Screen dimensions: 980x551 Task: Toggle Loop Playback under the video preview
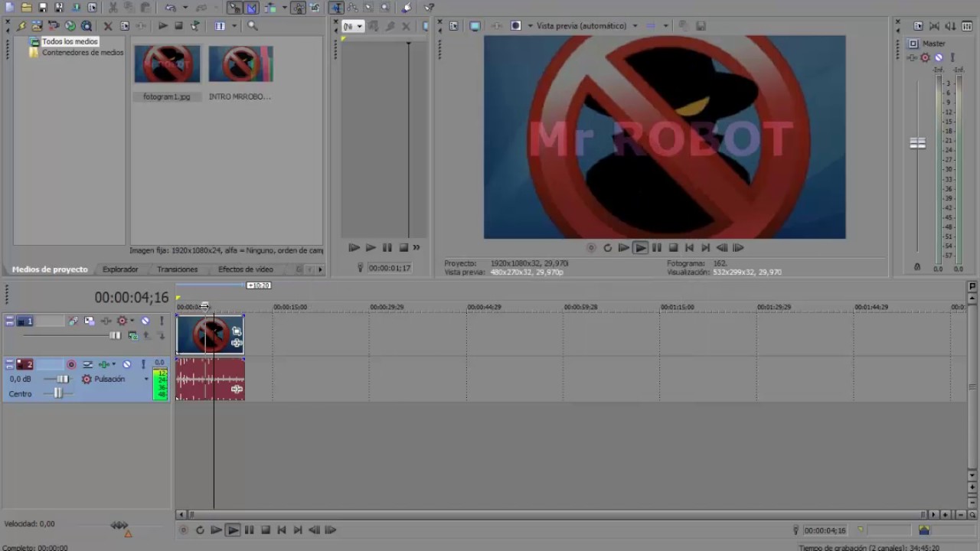tap(607, 248)
